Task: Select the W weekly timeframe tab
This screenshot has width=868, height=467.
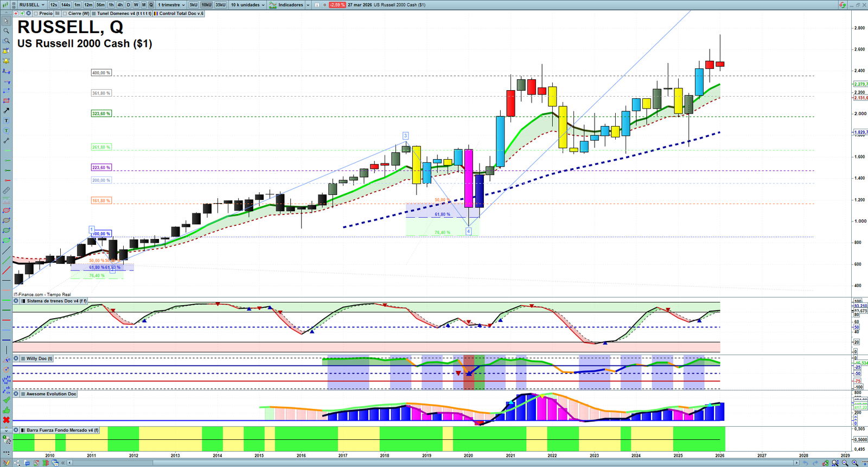Action: [x=136, y=5]
